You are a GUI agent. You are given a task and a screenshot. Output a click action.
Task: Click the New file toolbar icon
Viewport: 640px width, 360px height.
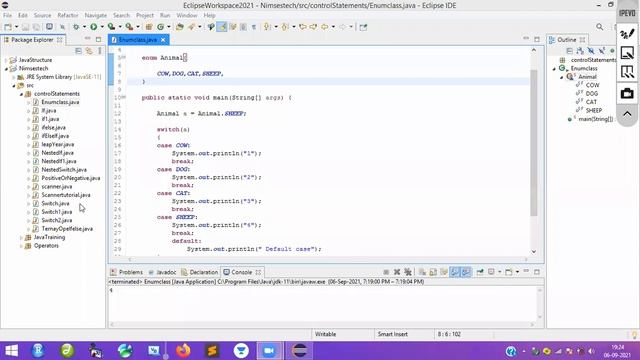(x=8, y=27)
